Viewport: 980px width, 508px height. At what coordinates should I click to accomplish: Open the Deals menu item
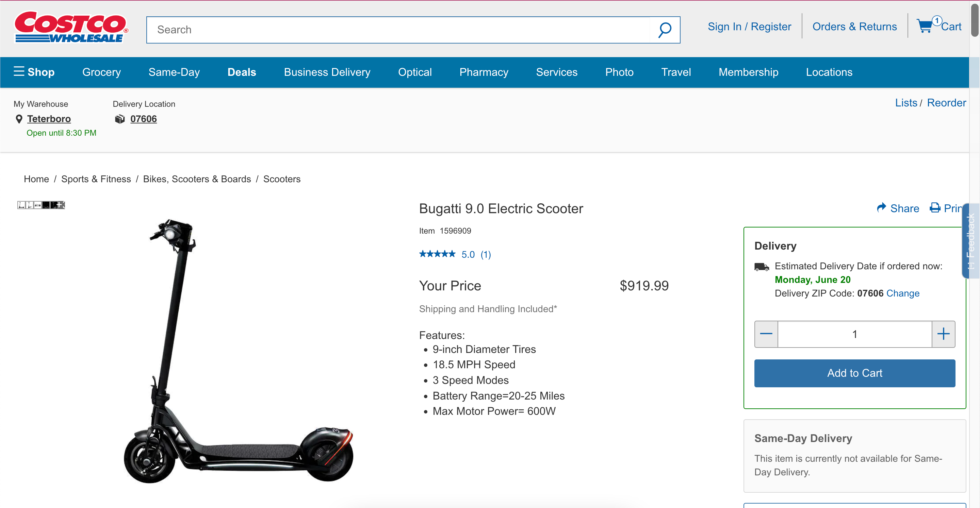coord(242,72)
